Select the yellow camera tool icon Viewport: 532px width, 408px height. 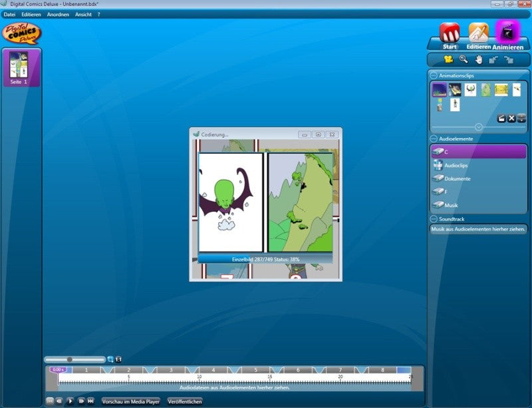pos(448,59)
